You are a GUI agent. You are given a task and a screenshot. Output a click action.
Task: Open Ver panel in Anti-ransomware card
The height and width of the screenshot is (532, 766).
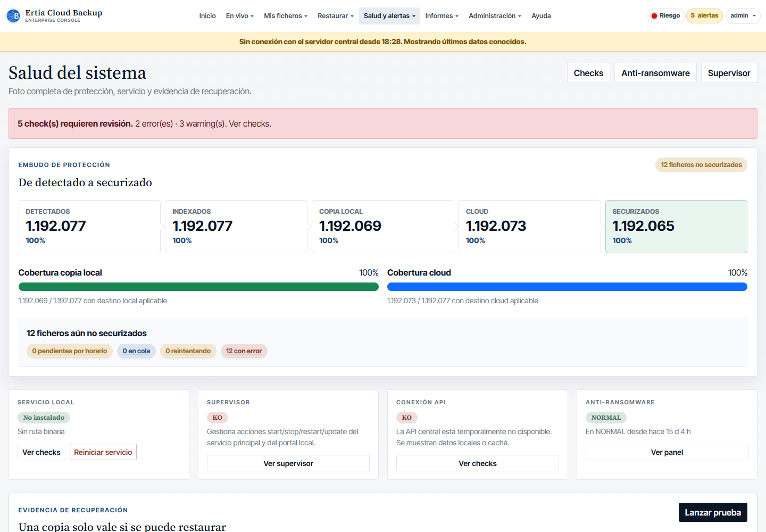coord(667,452)
